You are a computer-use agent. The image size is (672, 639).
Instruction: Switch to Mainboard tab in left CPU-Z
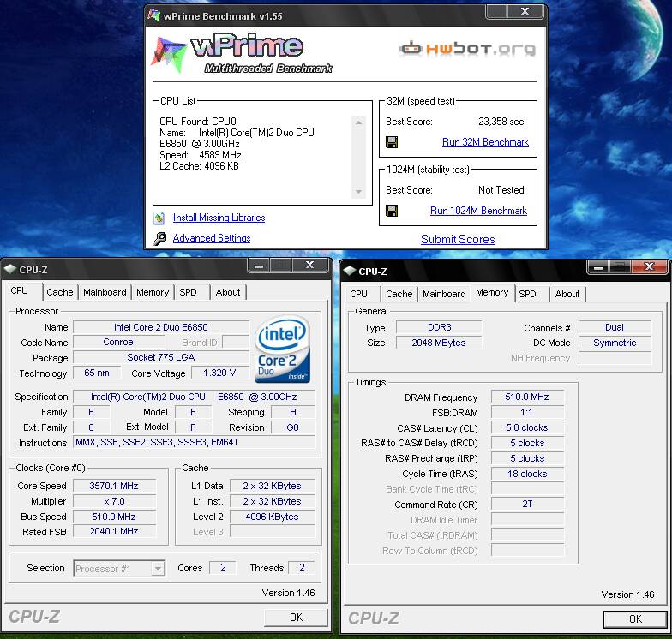(x=105, y=292)
